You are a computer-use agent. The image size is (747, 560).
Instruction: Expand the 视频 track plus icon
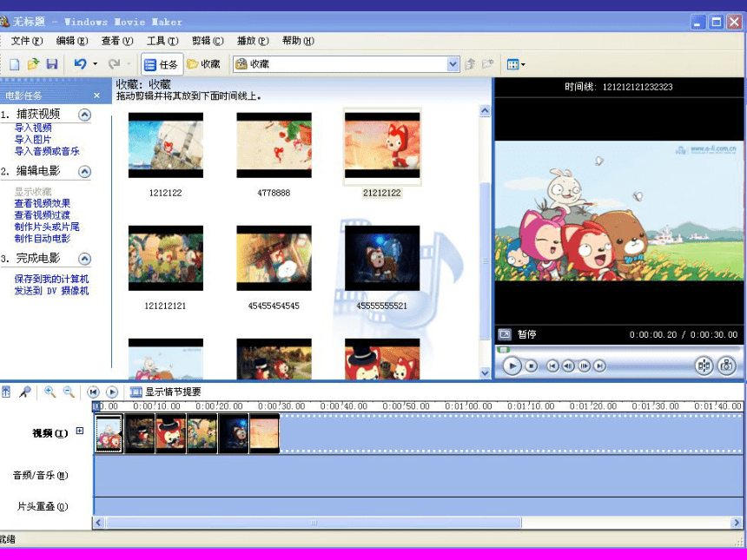pos(80,431)
